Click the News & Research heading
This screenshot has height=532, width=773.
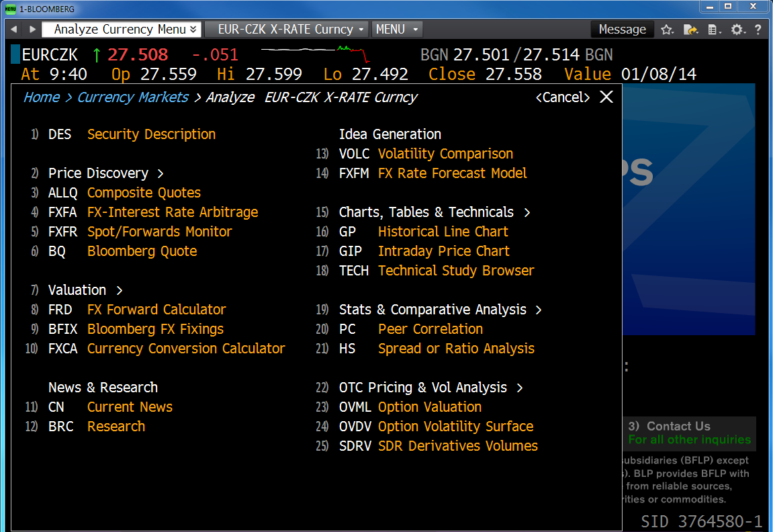tap(103, 388)
